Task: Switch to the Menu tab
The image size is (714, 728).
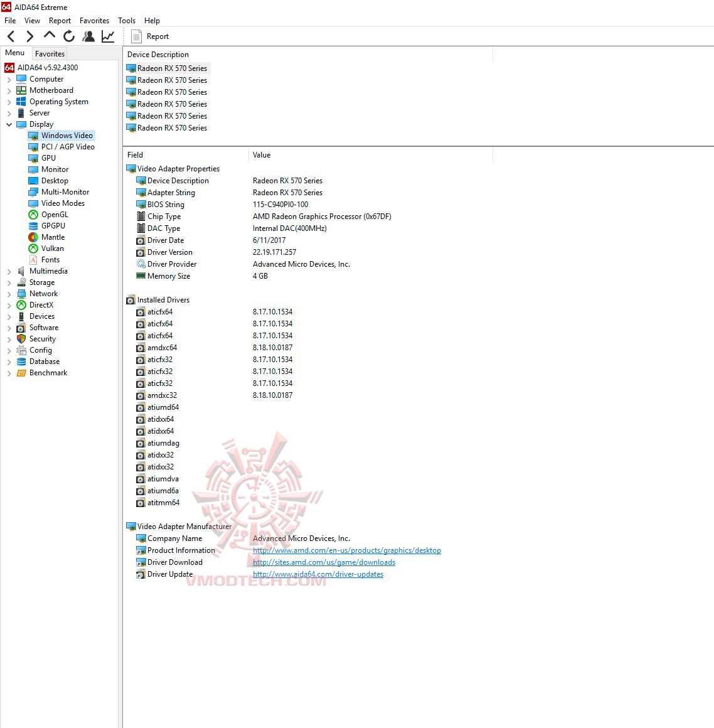Action: click(15, 53)
